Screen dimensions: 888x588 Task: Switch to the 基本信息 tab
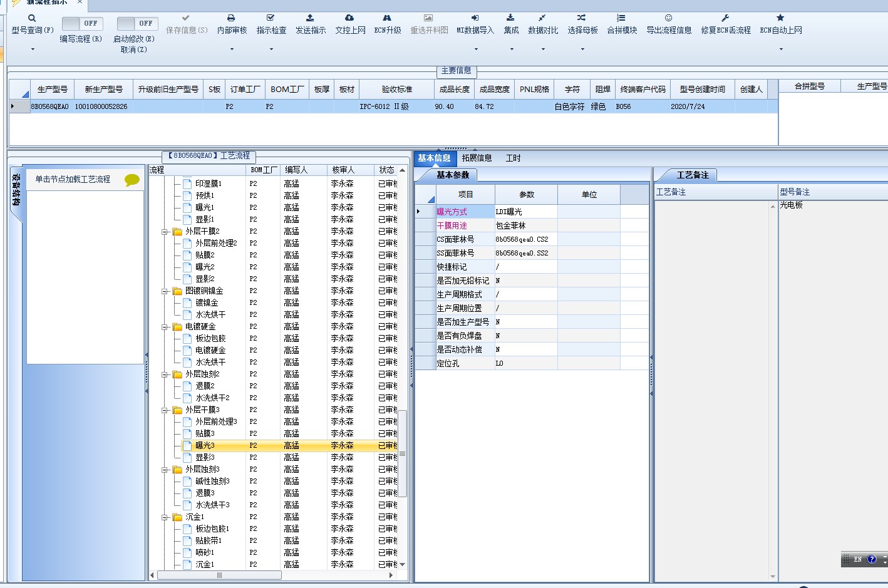(x=434, y=158)
